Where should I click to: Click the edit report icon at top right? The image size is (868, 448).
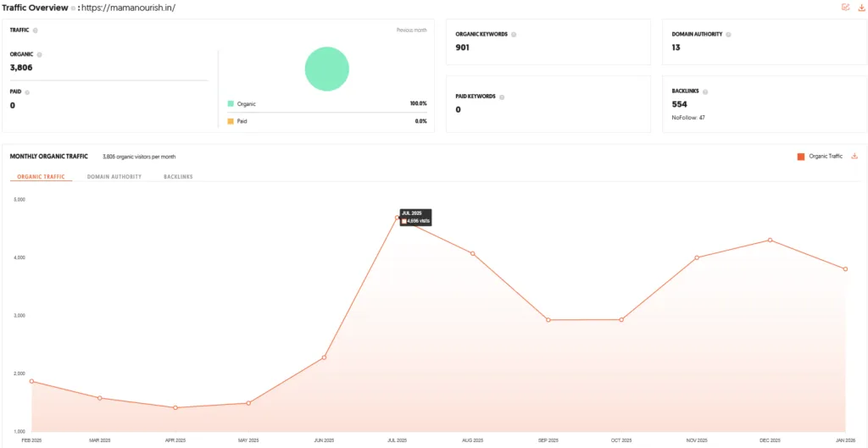click(845, 7)
